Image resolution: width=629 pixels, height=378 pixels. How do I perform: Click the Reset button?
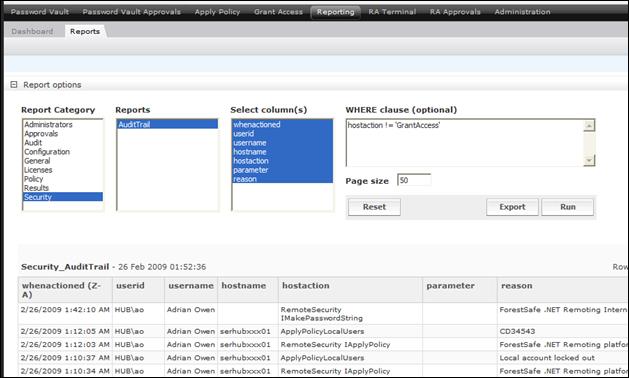click(374, 207)
